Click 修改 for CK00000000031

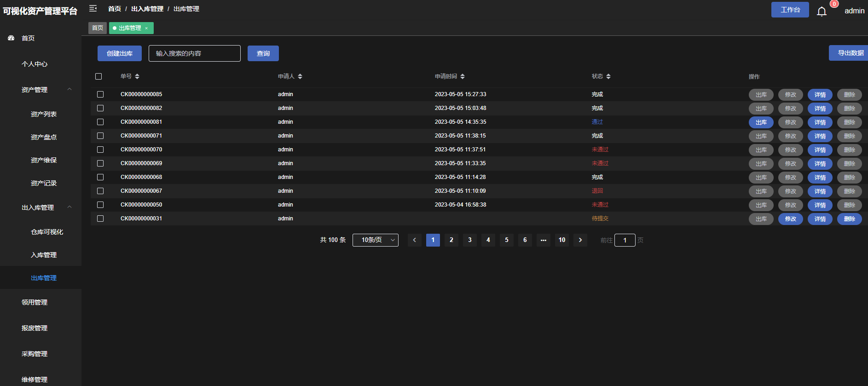tap(791, 219)
